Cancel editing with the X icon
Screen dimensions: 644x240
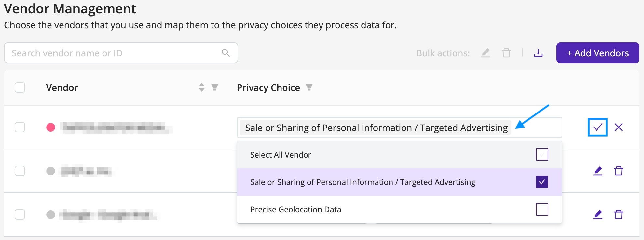pos(619,127)
